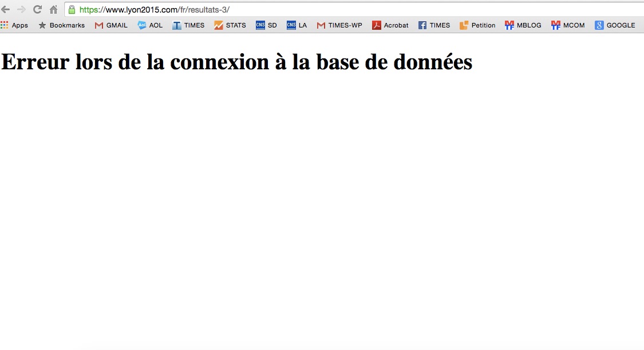This screenshot has height=350, width=644.
Task: Open the GOOGLE bookmark
Action: [615, 25]
